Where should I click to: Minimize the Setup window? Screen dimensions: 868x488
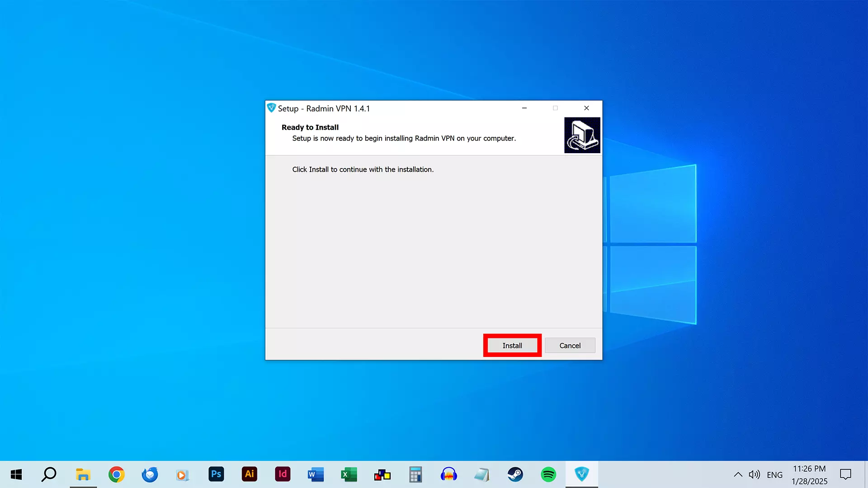coord(524,108)
